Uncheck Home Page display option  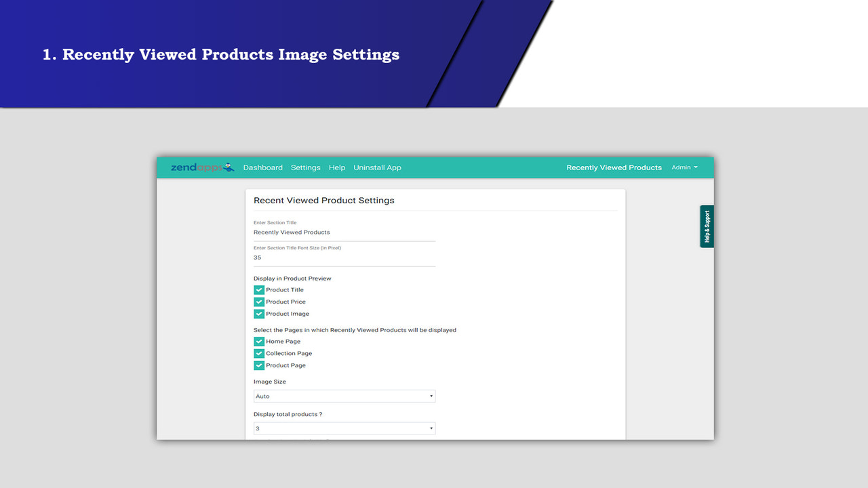click(x=258, y=341)
